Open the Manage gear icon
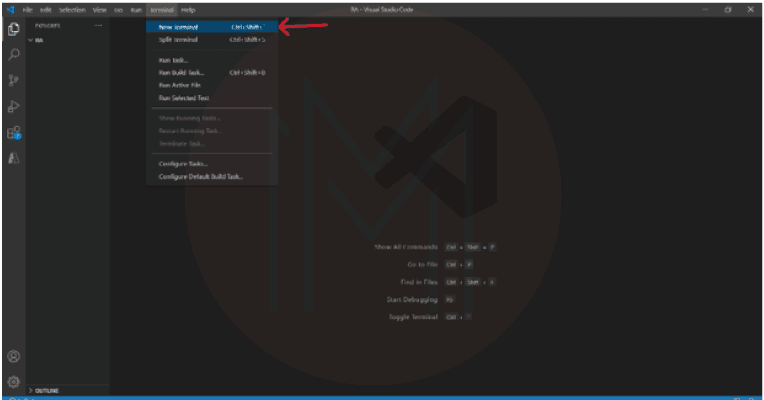This screenshot has width=764, height=400. tap(14, 381)
